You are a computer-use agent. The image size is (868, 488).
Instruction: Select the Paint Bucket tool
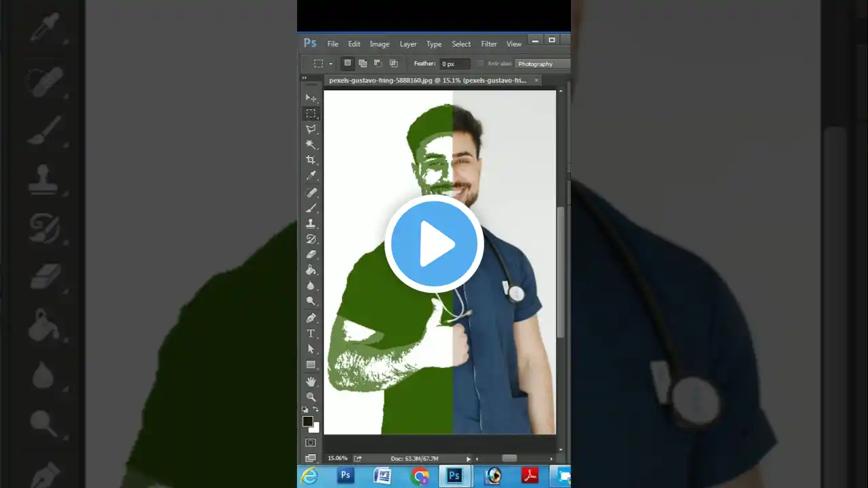tap(311, 270)
